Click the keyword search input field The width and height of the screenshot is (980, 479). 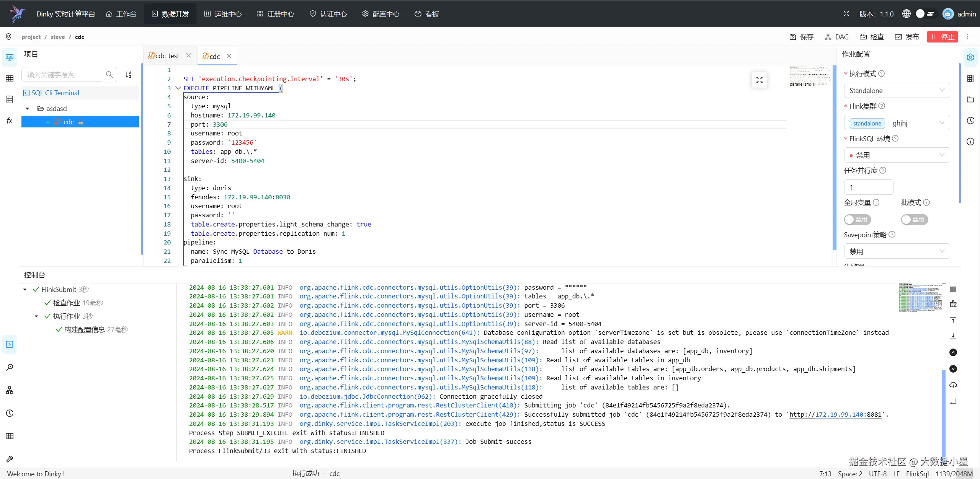pyautogui.click(x=62, y=75)
